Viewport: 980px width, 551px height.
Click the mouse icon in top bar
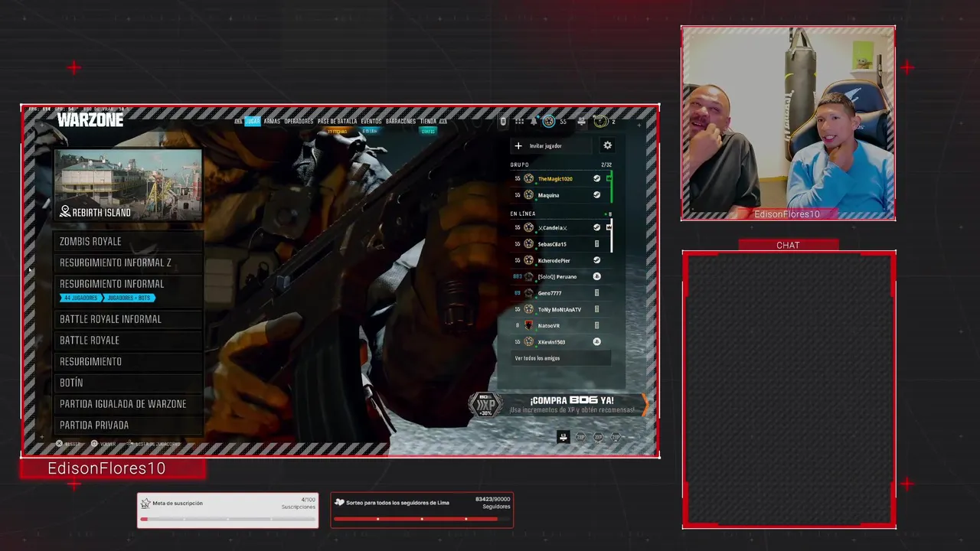503,121
